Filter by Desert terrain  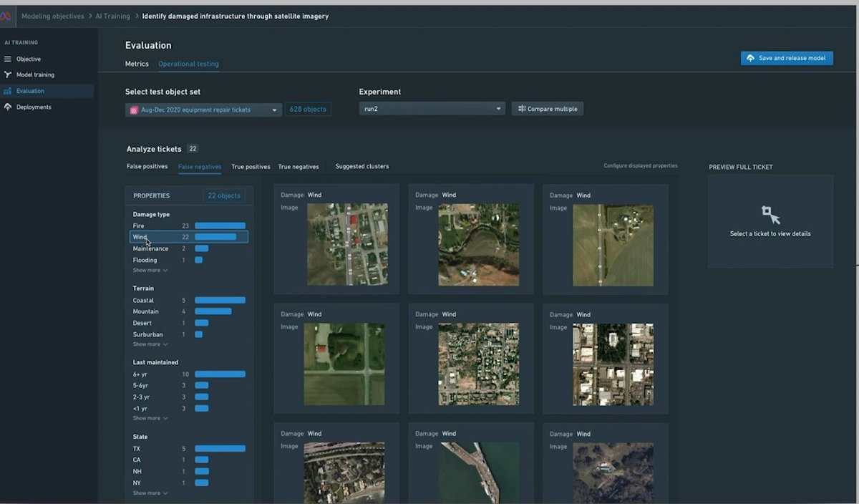[189, 323]
